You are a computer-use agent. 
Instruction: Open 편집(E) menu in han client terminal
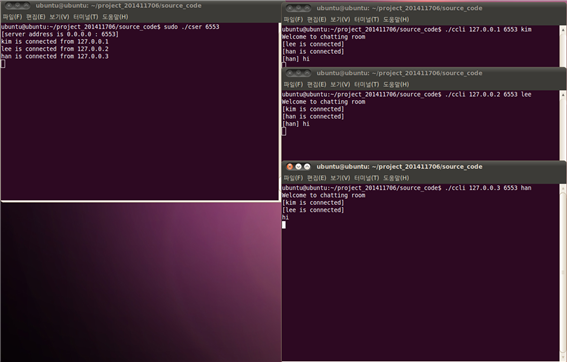pyautogui.click(x=316, y=178)
